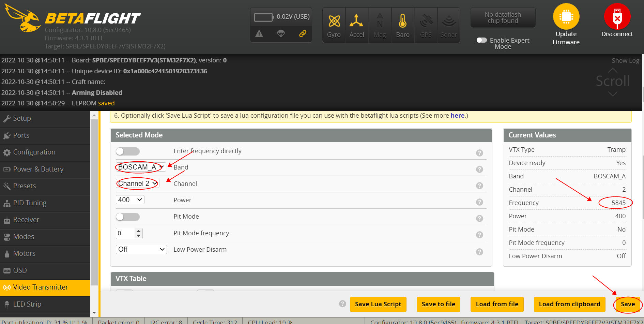Open the Setup tab
Image resolution: width=644 pixels, height=324 pixels.
pyautogui.click(x=45, y=118)
